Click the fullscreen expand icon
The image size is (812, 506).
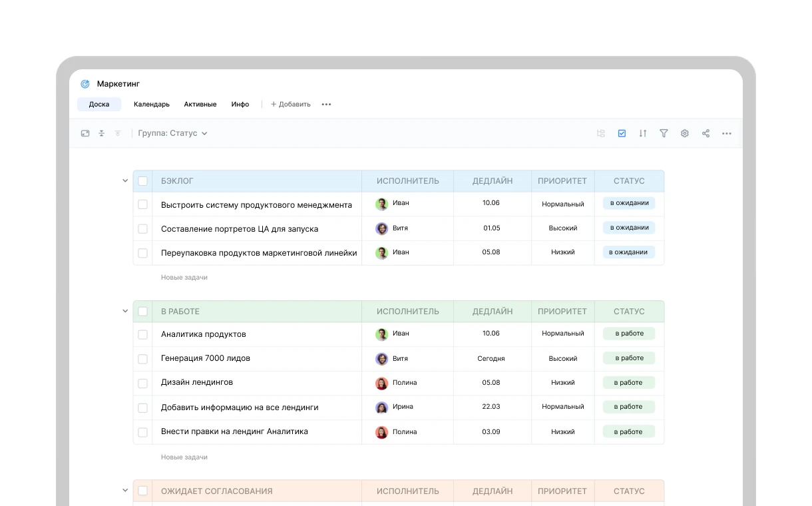coord(85,133)
